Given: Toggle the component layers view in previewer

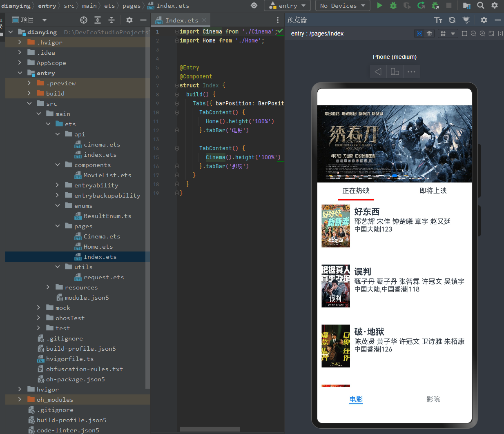Looking at the screenshot, I should pos(429,33).
